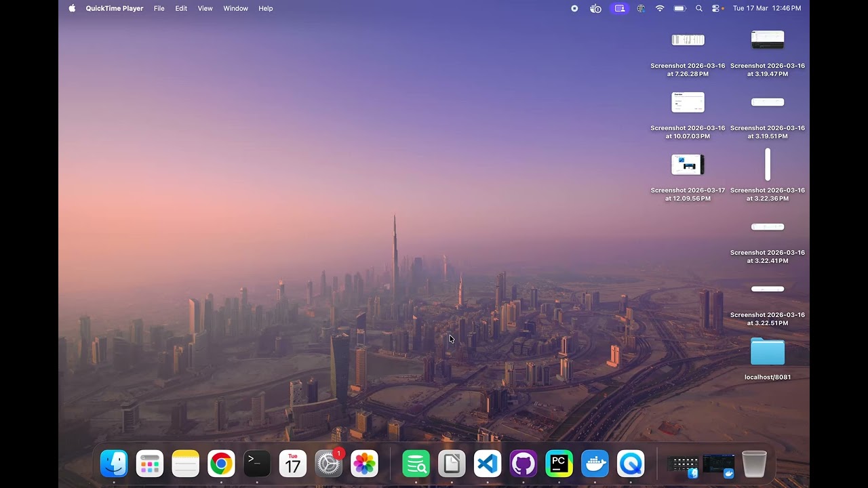The image size is (868, 488).
Task: Open Spotlight search
Action: click(699, 8)
